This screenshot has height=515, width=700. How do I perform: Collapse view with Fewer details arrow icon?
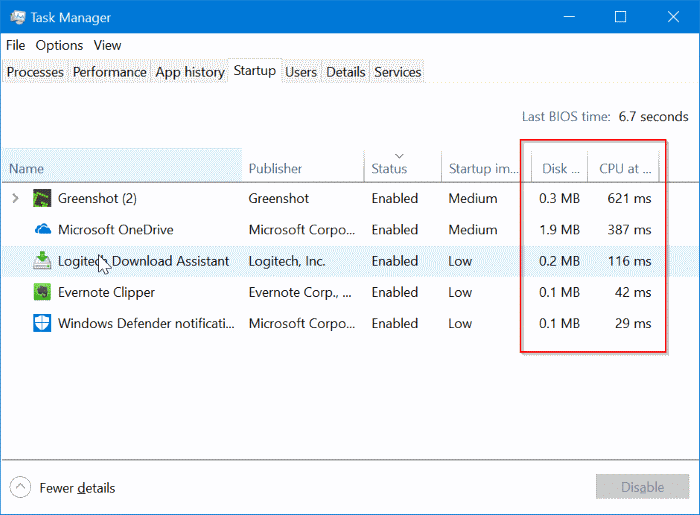tap(20, 487)
